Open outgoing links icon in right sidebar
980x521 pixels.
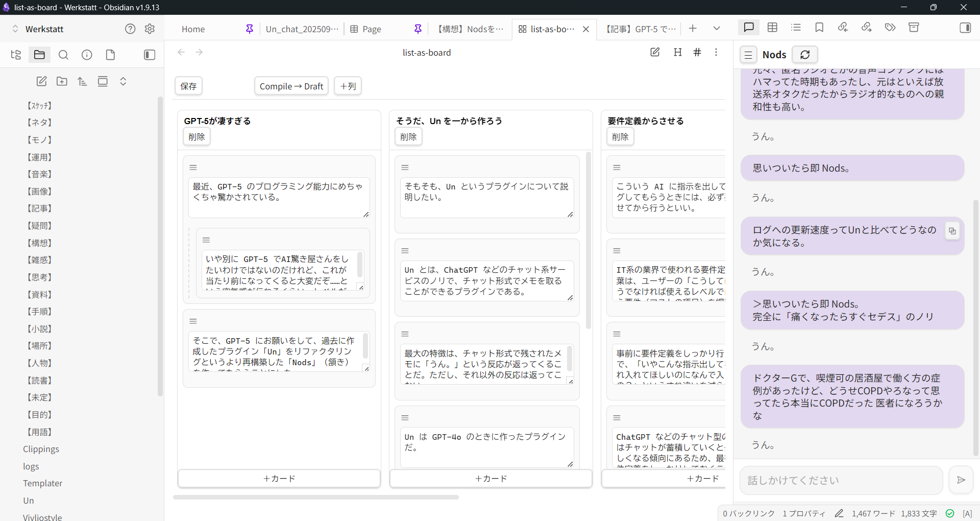tap(866, 28)
